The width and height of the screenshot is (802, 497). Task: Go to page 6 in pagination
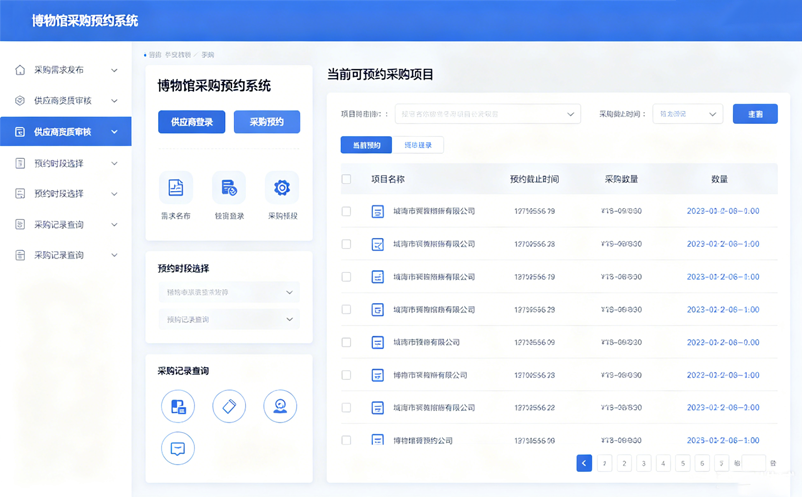tap(702, 463)
